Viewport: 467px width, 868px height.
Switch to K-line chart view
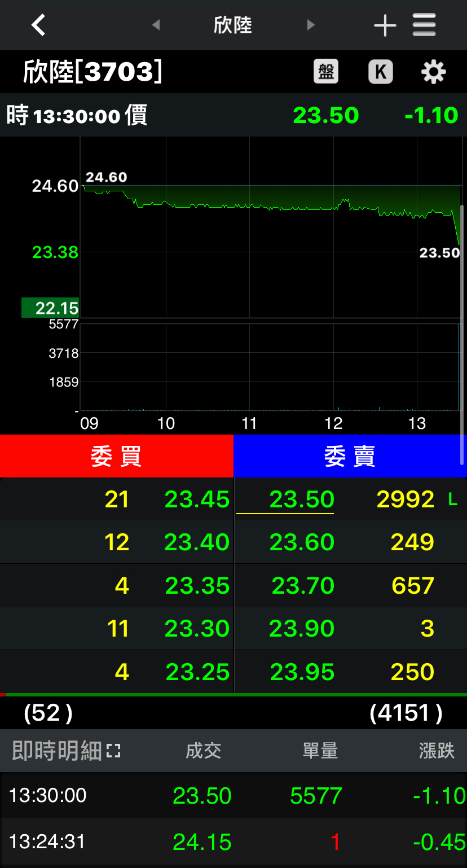click(x=380, y=72)
